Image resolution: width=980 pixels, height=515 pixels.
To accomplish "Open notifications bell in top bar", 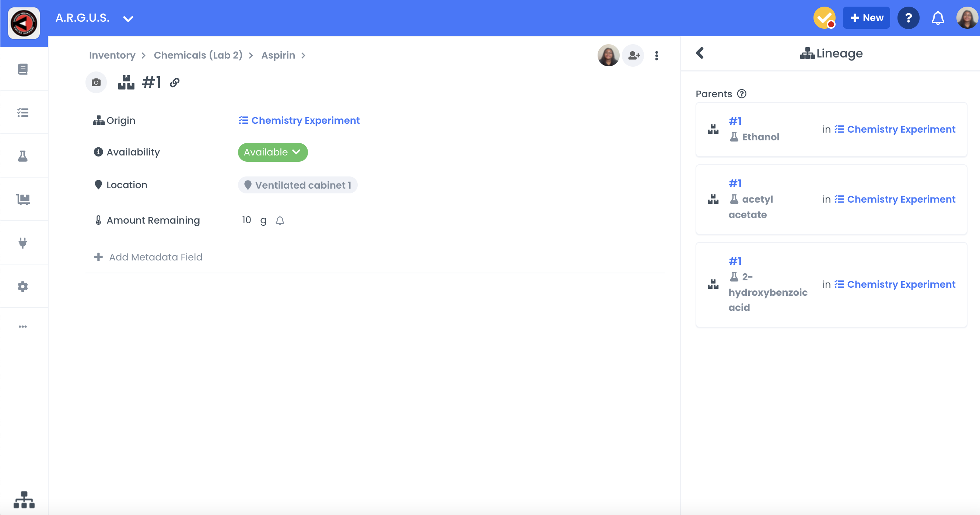I will 937,18.
